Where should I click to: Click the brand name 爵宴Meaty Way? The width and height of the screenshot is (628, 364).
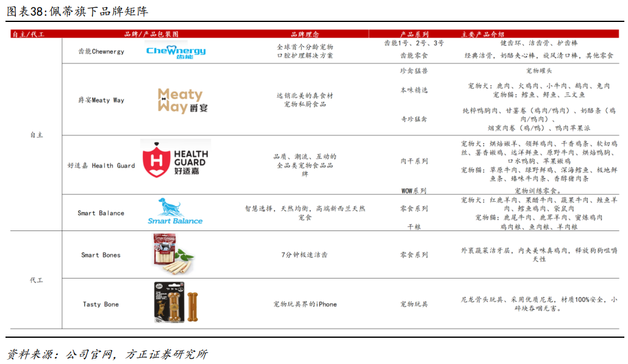pyautogui.click(x=101, y=100)
